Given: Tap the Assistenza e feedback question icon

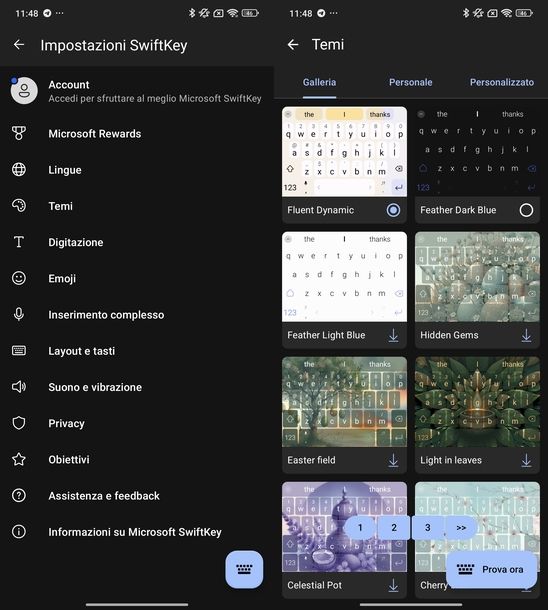Looking at the screenshot, I should pyautogui.click(x=19, y=495).
